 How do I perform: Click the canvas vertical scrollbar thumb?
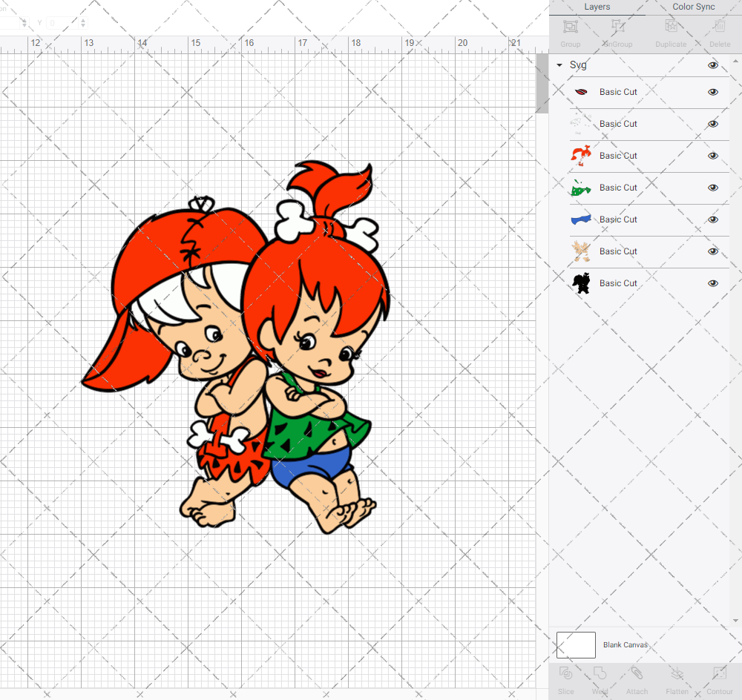point(542,83)
